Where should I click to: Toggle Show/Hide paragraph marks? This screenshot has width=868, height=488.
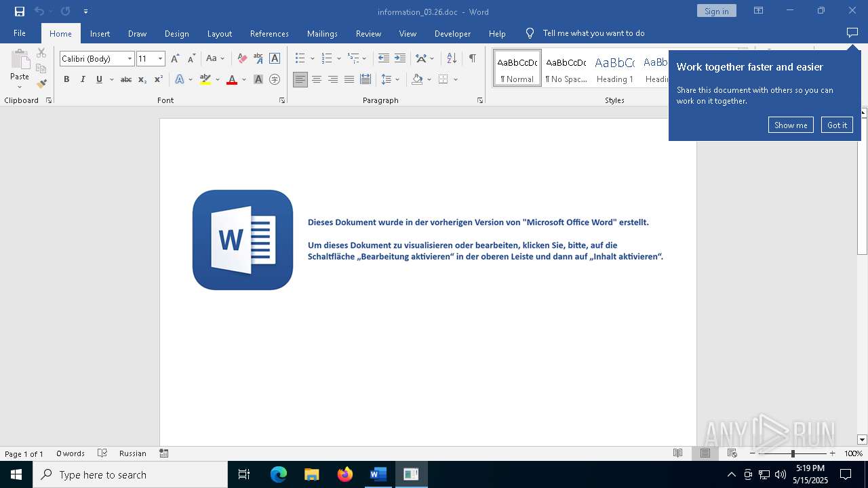pos(473,58)
